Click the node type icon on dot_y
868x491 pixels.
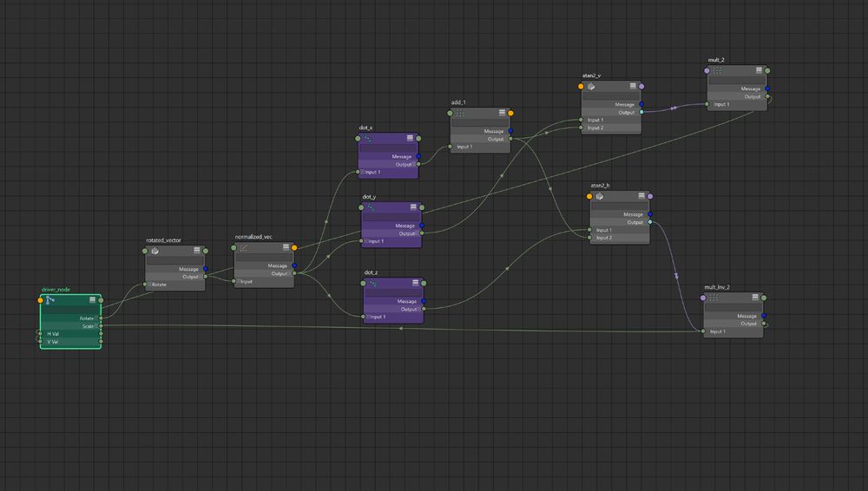371,207
